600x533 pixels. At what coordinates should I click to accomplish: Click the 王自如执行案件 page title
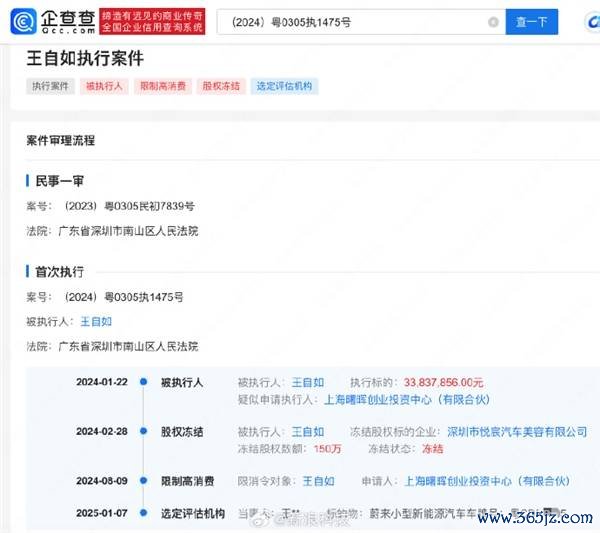tap(85, 59)
